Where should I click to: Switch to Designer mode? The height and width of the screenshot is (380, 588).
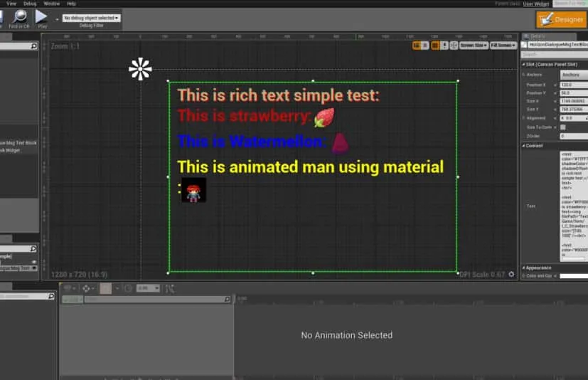coord(561,20)
